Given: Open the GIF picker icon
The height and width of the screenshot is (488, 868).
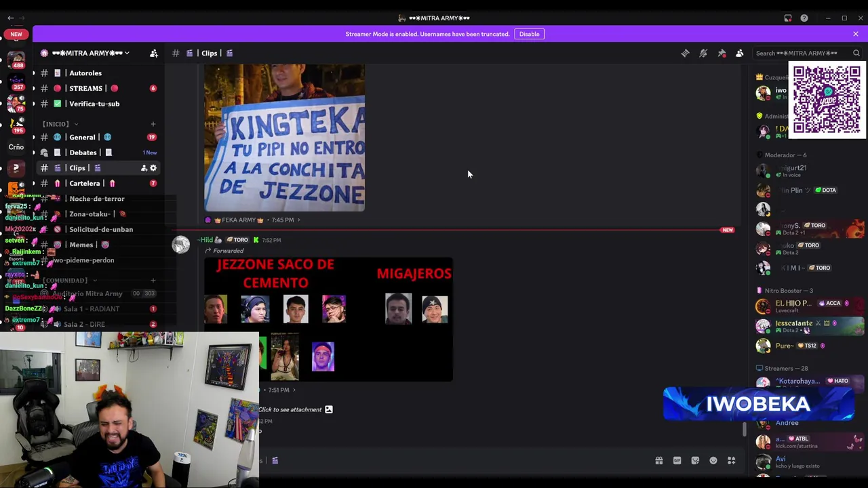Looking at the screenshot, I should pyautogui.click(x=677, y=461).
